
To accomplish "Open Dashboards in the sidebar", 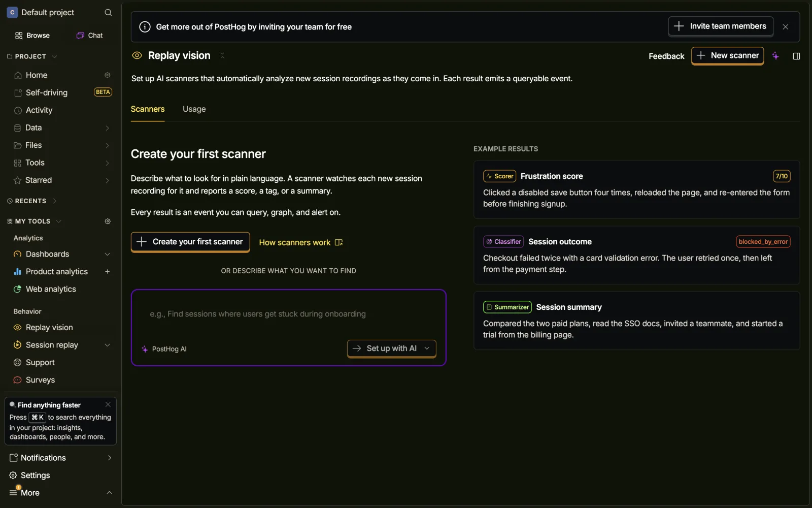I will [x=47, y=254].
